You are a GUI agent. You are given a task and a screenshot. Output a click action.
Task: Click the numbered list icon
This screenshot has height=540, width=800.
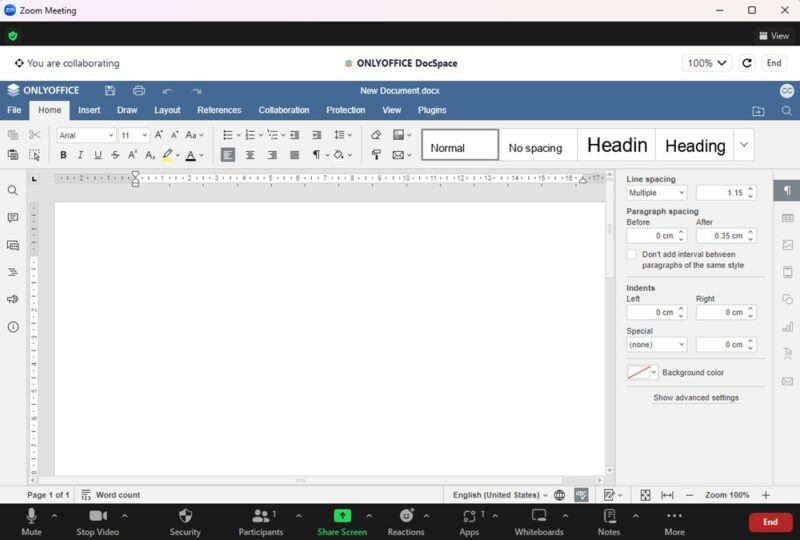[250, 135]
